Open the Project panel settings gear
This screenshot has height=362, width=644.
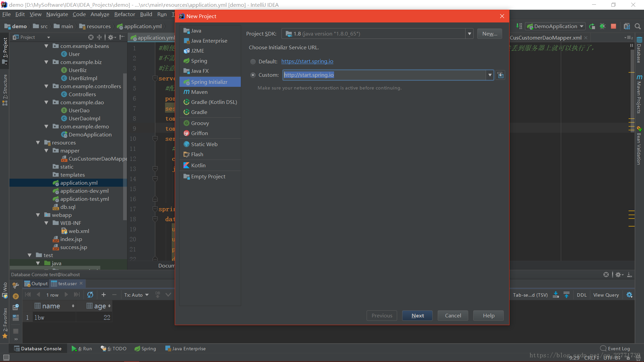pyautogui.click(x=112, y=37)
